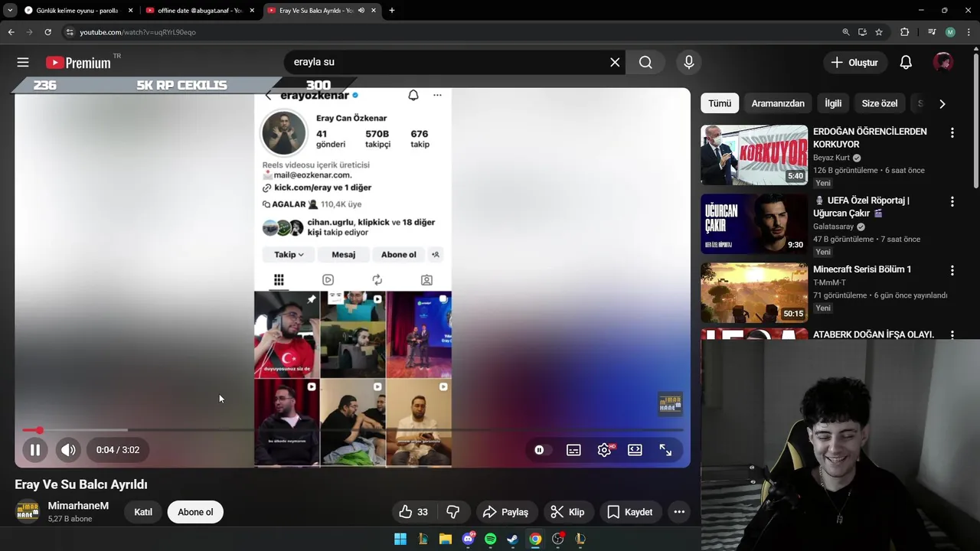Go back one page in Chrome
The height and width of the screenshot is (551, 980).
point(11,32)
